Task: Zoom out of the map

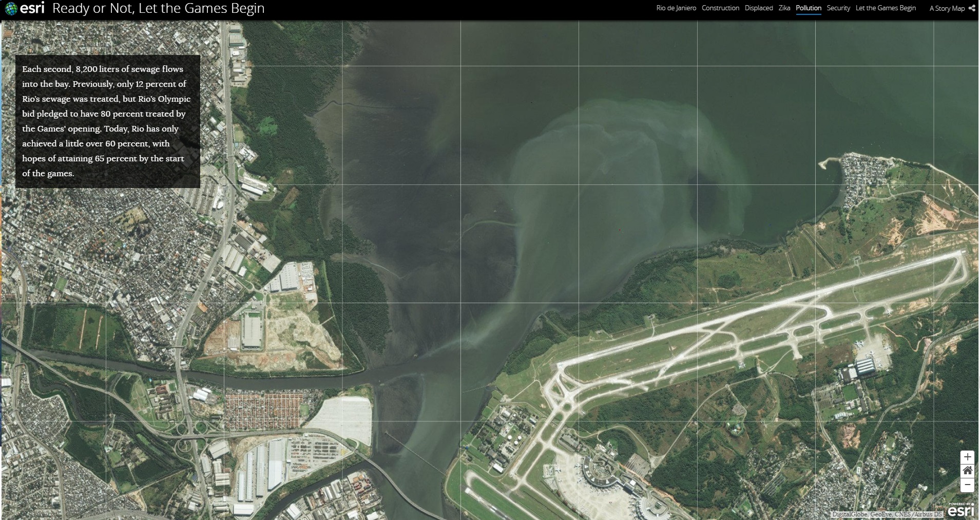Action: pyautogui.click(x=967, y=485)
